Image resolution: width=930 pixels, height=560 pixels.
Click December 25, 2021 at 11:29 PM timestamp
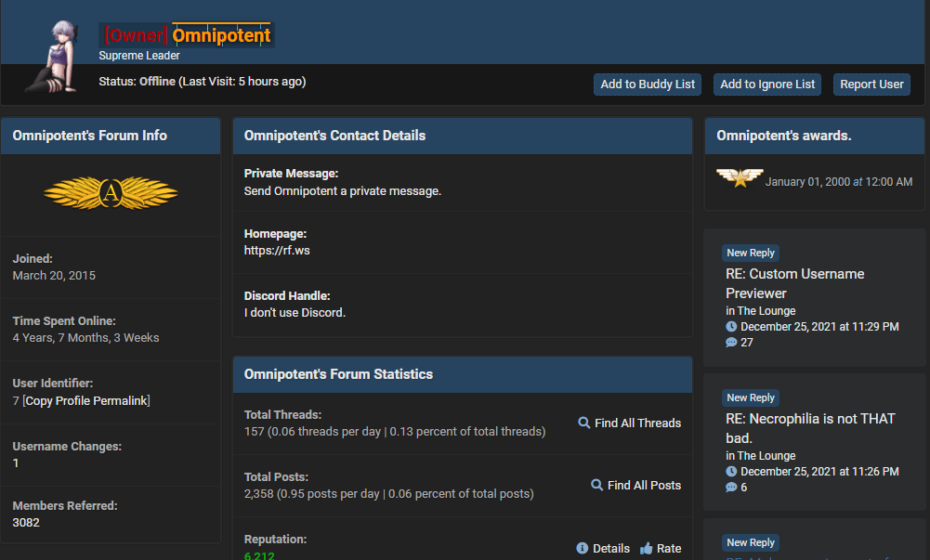pos(819,327)
